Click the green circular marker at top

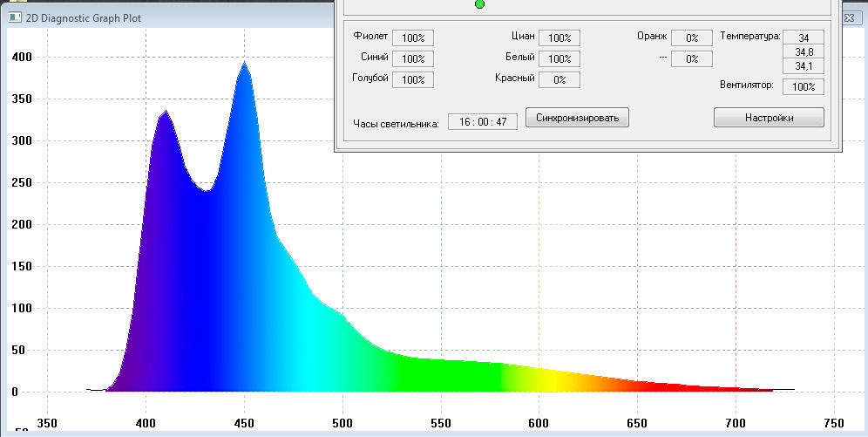(x=480, y=3)
